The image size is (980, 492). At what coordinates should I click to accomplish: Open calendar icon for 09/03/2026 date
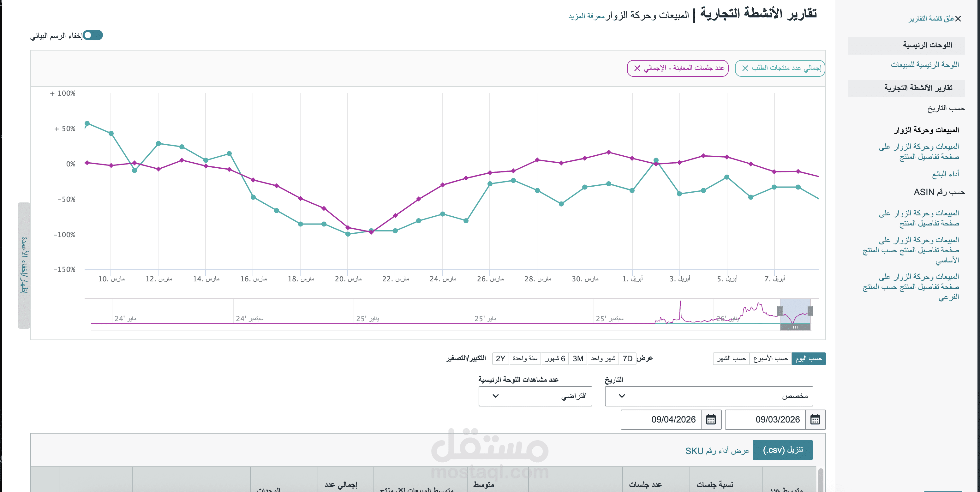click(x=815, y=419)
